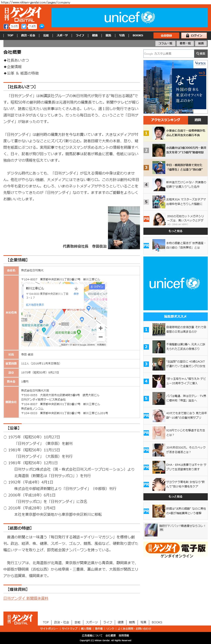Click the 検索 search button
This screenshot has height=644, width=211.
(x=201, y=54)
